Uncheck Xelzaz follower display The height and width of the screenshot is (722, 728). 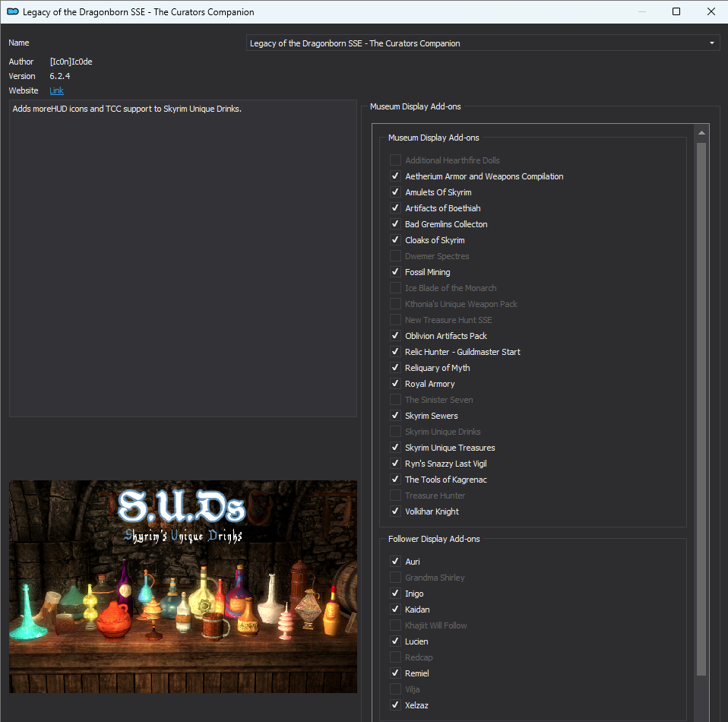[x=395, y=705]
